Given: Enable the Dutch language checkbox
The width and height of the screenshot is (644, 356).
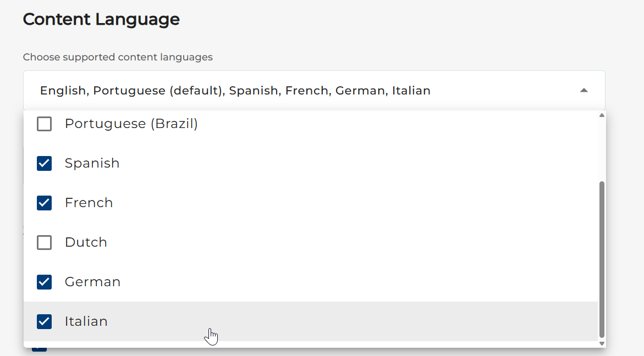Looking at the screenshot, I should point(44,243).
